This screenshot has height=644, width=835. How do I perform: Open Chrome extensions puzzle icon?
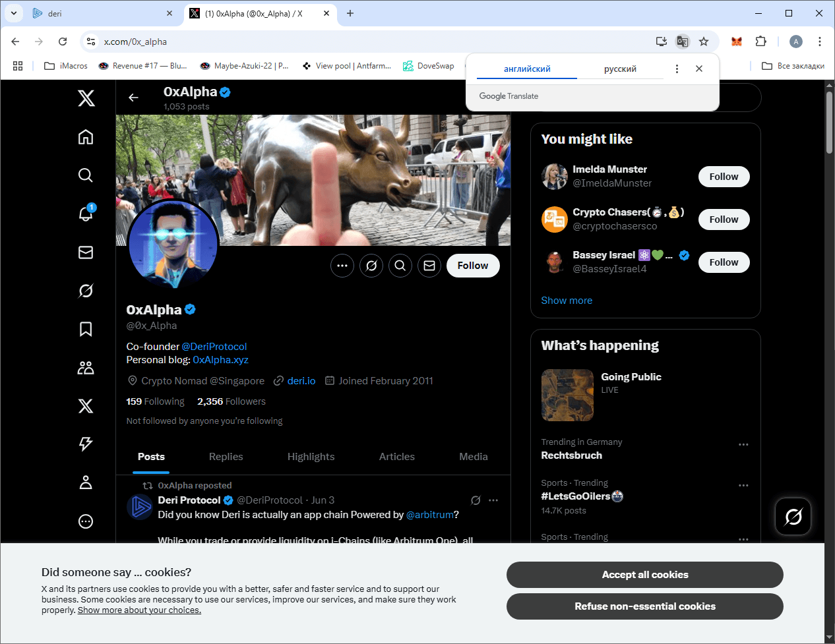coord(760,42)
